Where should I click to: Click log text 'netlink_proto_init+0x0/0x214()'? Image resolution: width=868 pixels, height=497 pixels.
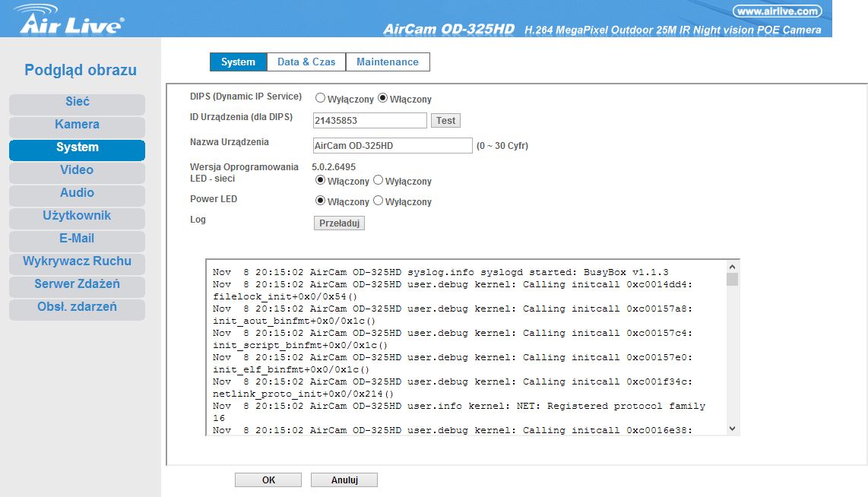pyautogui.click(x=303, y=394)
